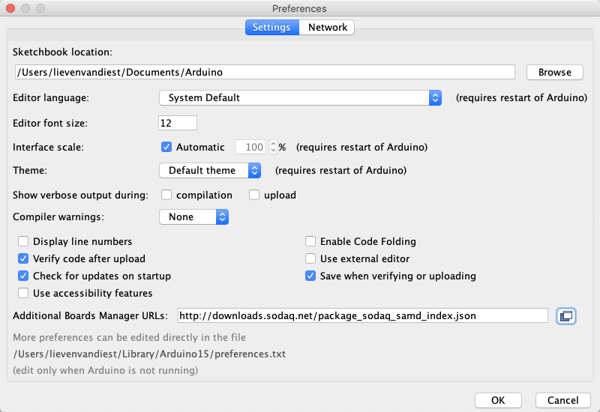Open the Editor language dropdown
This screenshot has height=412, width=600.
pyautogui.click(x=300, y=98)
